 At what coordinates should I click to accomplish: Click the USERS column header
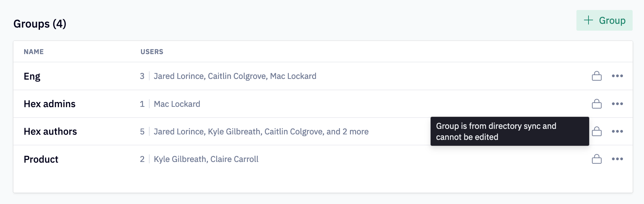pos(152,52)
